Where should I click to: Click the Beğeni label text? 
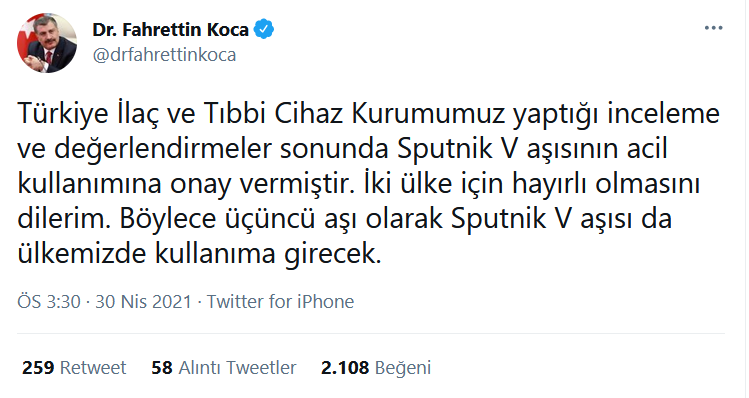(403, 368)
